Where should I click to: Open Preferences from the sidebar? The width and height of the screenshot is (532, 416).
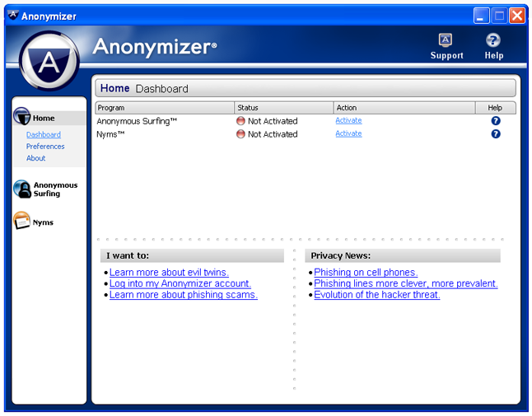(x=45, y=147)
